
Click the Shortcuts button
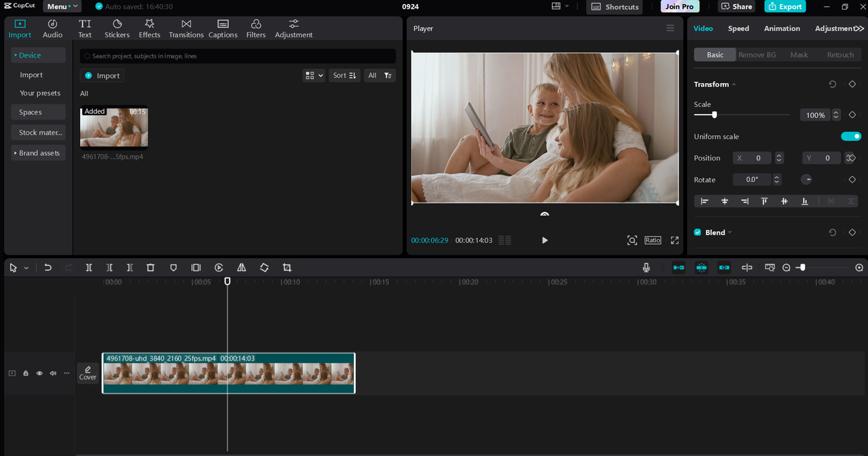[x=615, y=7]
